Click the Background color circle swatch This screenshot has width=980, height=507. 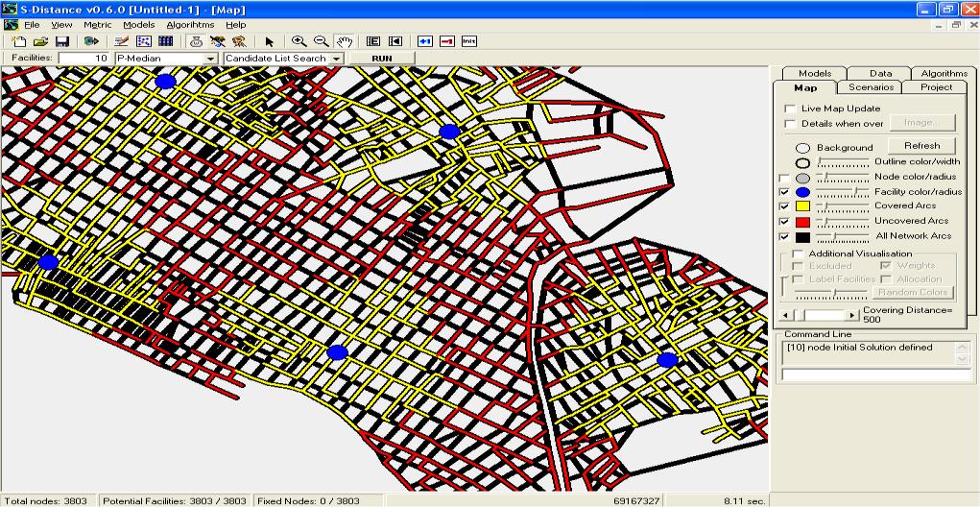pyautogui.click(x=803, y=148)
